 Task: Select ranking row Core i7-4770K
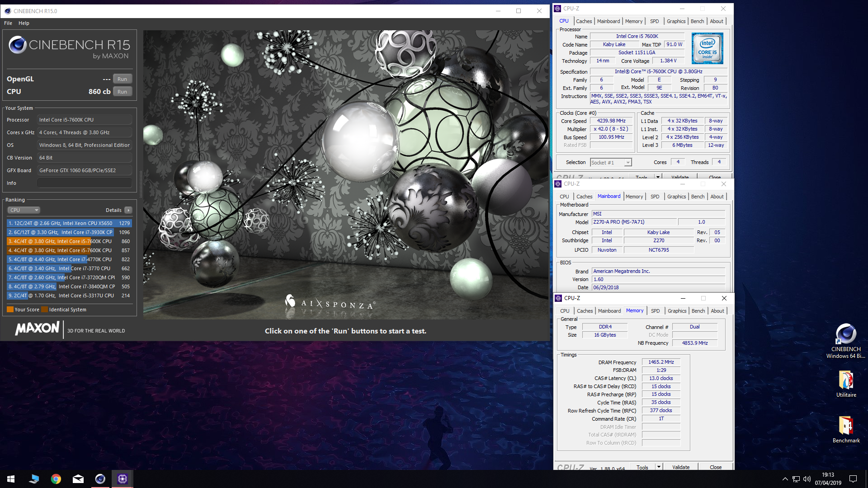pyautogui.click(x=69, y=259)
